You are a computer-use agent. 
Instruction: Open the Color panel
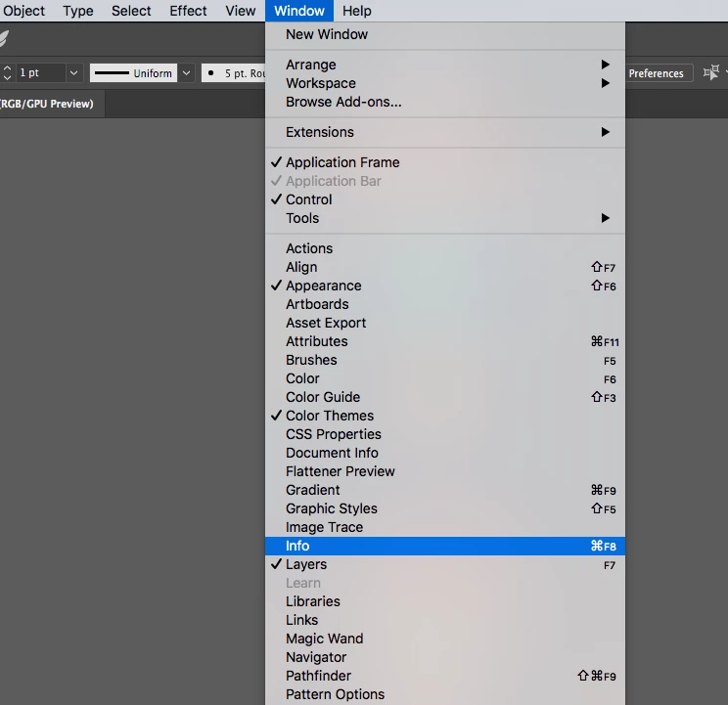[445, 378]
